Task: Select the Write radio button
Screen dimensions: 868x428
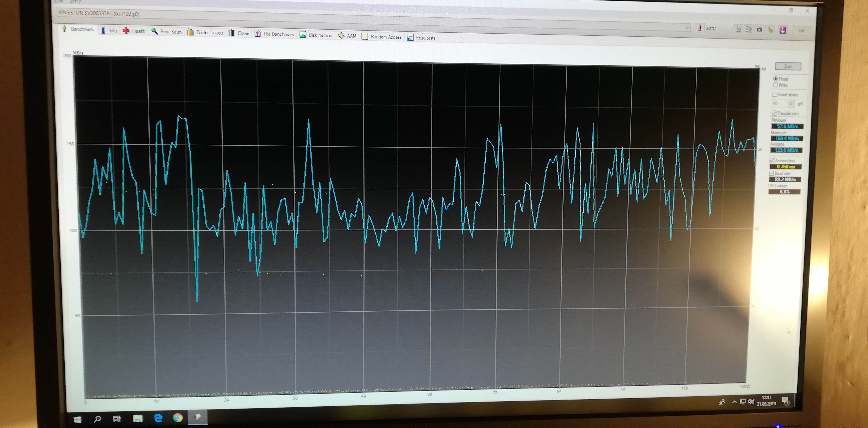Action: [775, 85]
